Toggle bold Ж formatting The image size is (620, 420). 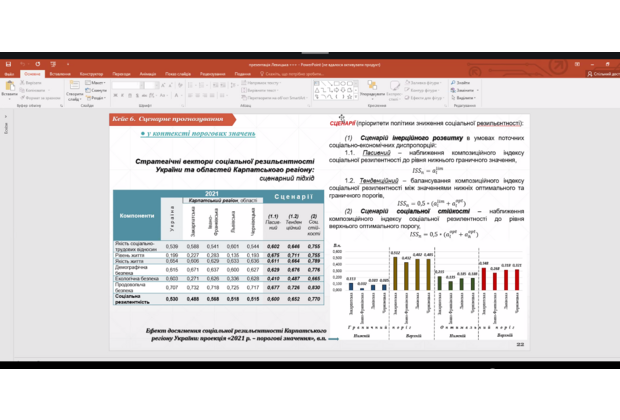coord(115,96)
